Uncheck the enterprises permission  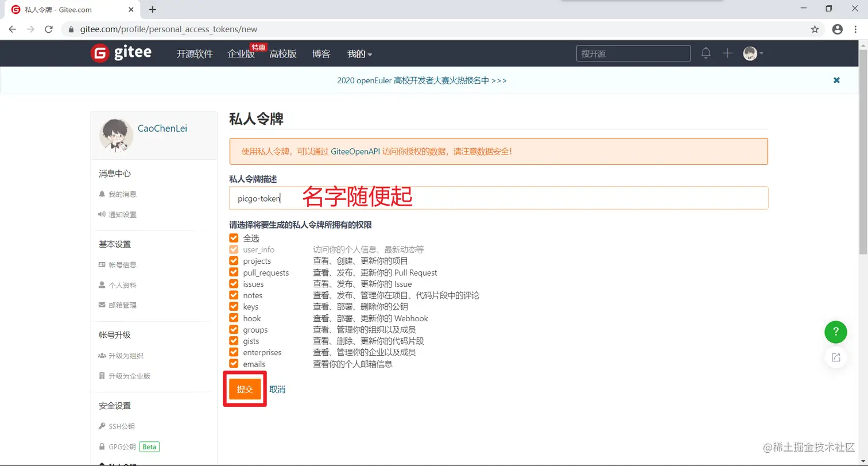234,352
